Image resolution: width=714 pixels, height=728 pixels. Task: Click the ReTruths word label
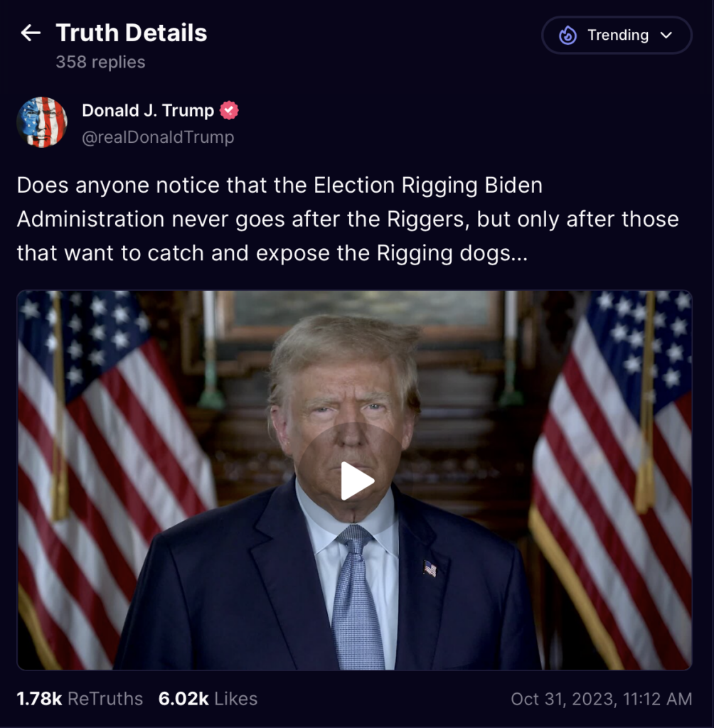pos(105,699)
